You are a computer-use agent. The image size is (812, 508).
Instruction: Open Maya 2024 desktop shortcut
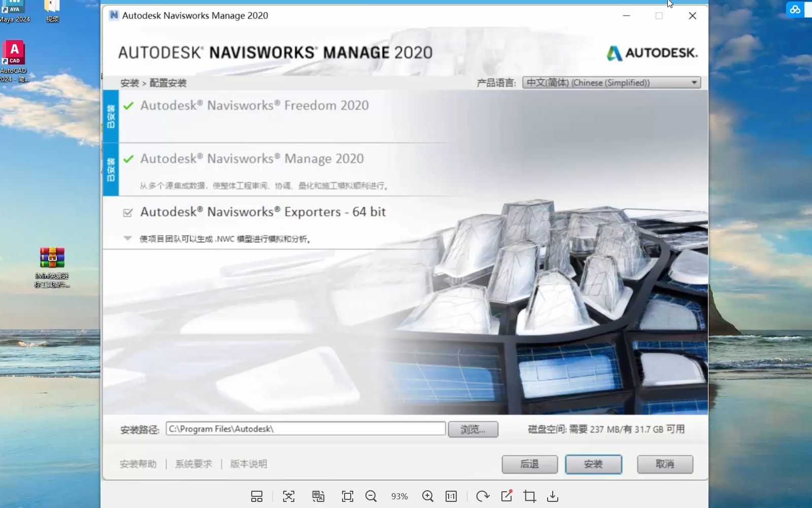coord(14,6)
